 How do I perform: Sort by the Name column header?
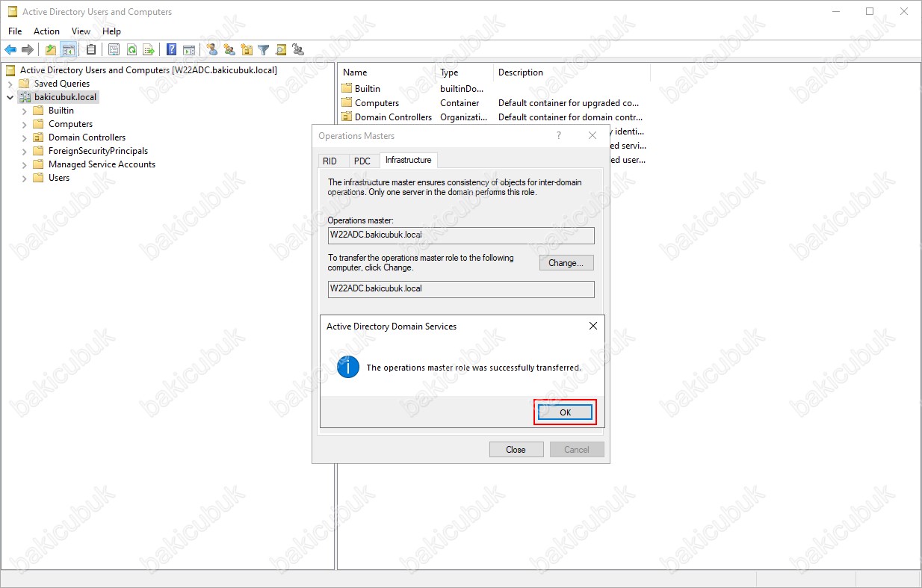click(x=387, y=72)
